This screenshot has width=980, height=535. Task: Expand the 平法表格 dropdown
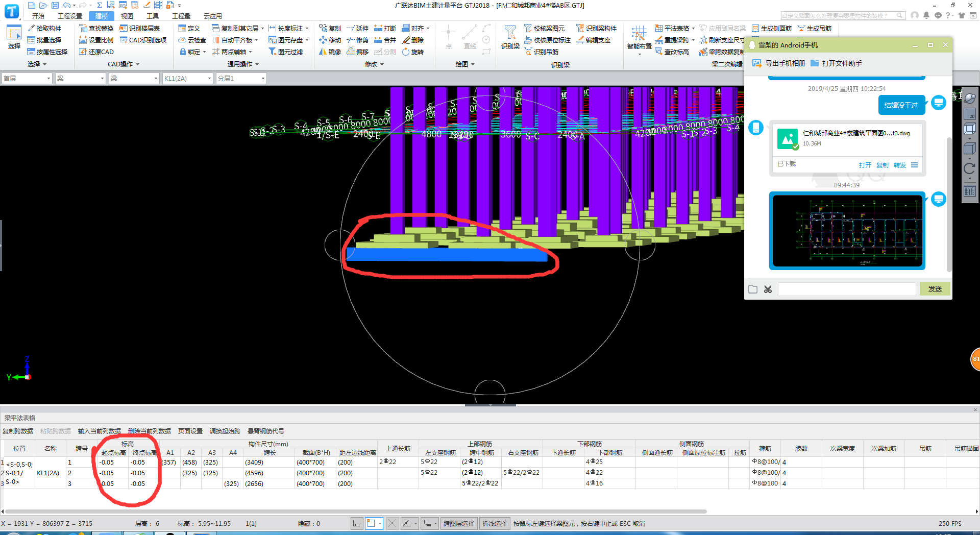point(693,29)
